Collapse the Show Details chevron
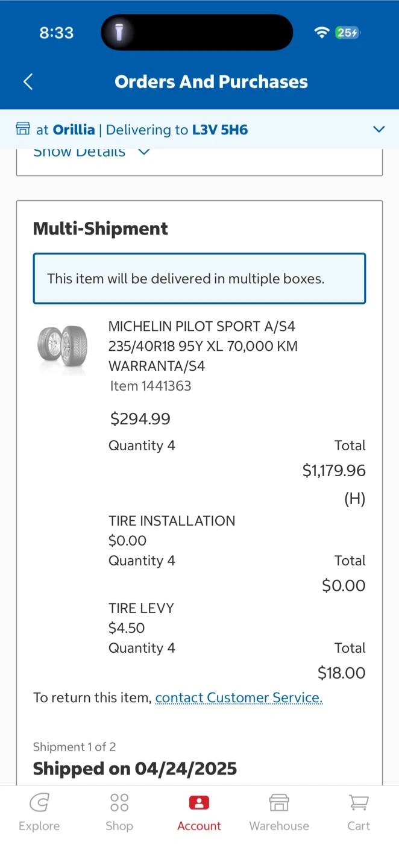399x868 pixels. 143,152
